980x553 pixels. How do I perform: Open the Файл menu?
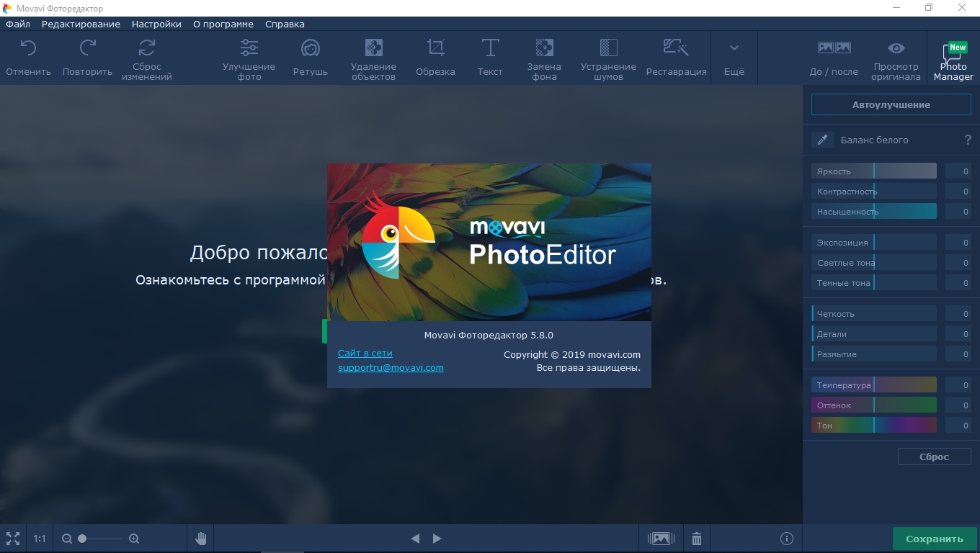tap(18, 24)
